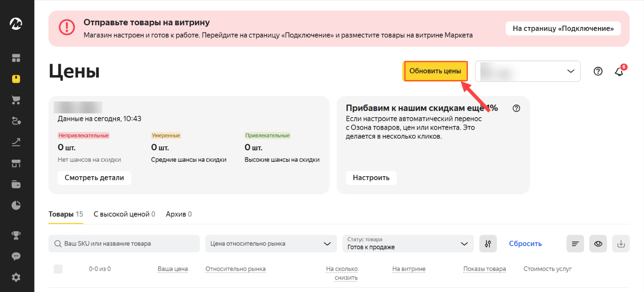Image resolution: width=644 pixels, height=292 pixels.
Task: Expand the 'Цена относительно рынка' dropdown
Action: [271, 244]
